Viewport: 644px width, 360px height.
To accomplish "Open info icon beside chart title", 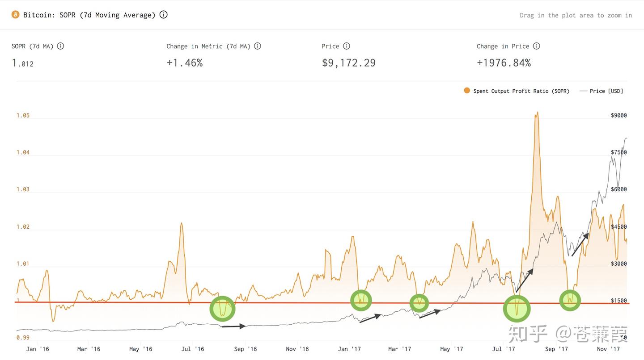I will (x=164, y=15).
